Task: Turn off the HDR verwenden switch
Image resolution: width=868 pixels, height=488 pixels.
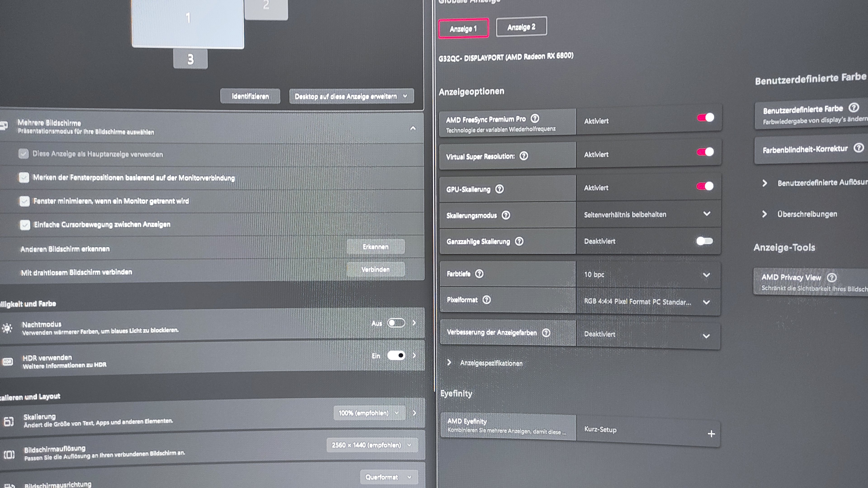Action: coord(396,355)
